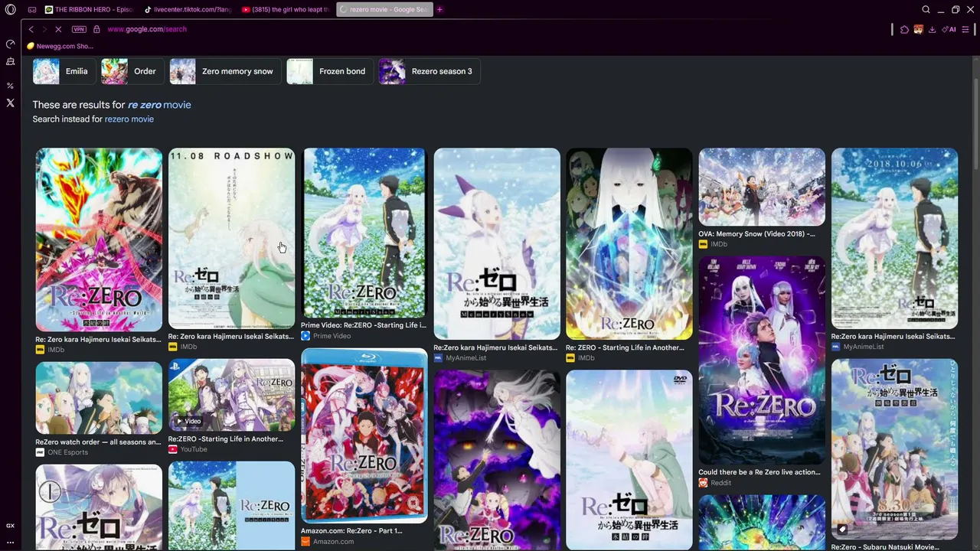This screenshot has height=551, width=980.
Task: Open the Subaru Natsuki Movie poster thumbnail
Action: [894, 449]
